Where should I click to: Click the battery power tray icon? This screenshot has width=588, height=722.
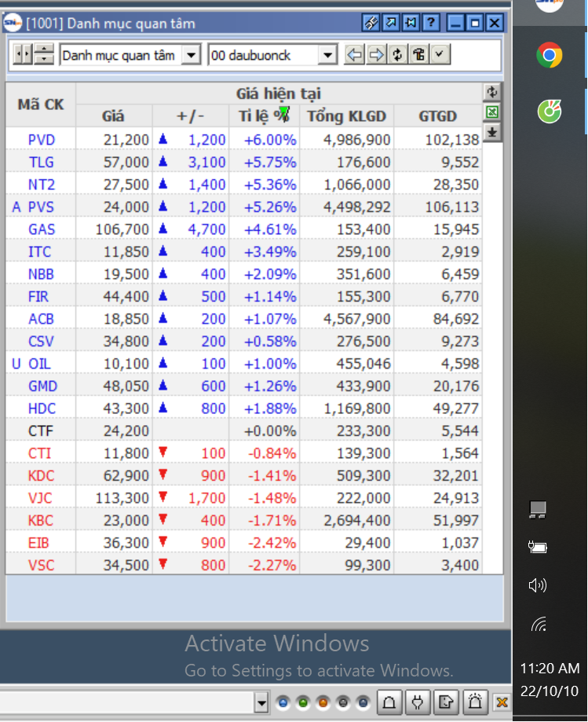538,548
